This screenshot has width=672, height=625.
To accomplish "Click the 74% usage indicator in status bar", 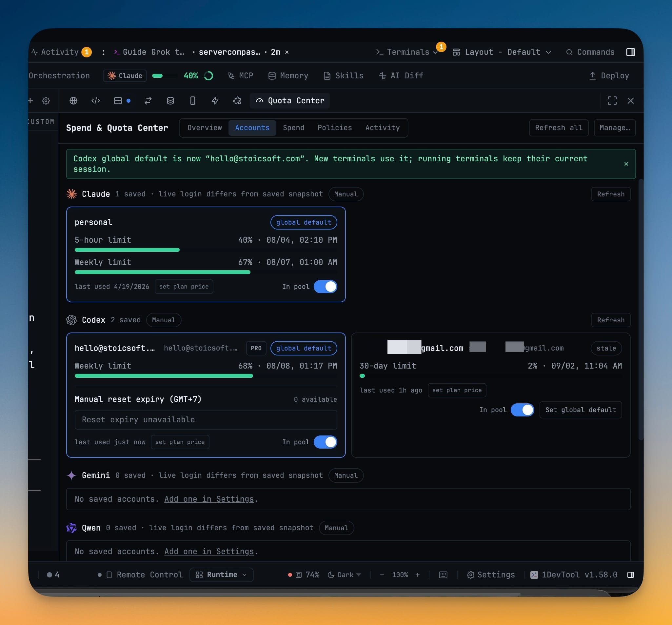I will tap(304, 575).
